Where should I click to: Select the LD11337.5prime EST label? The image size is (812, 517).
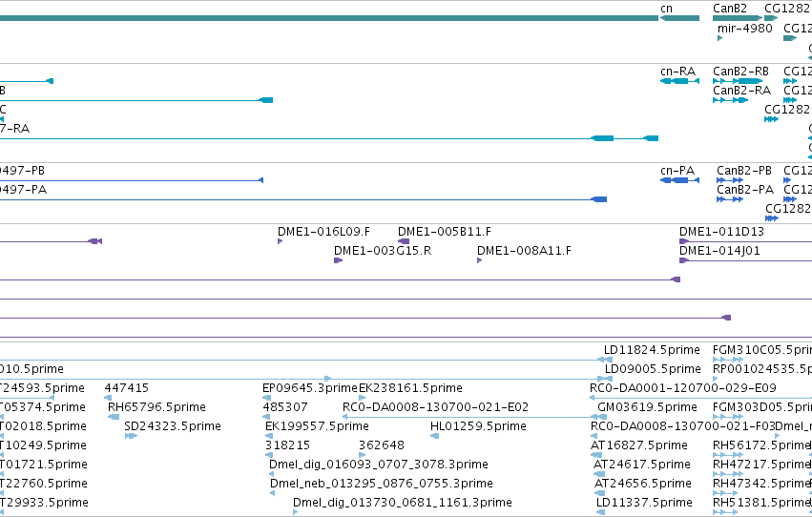[644, 503]
